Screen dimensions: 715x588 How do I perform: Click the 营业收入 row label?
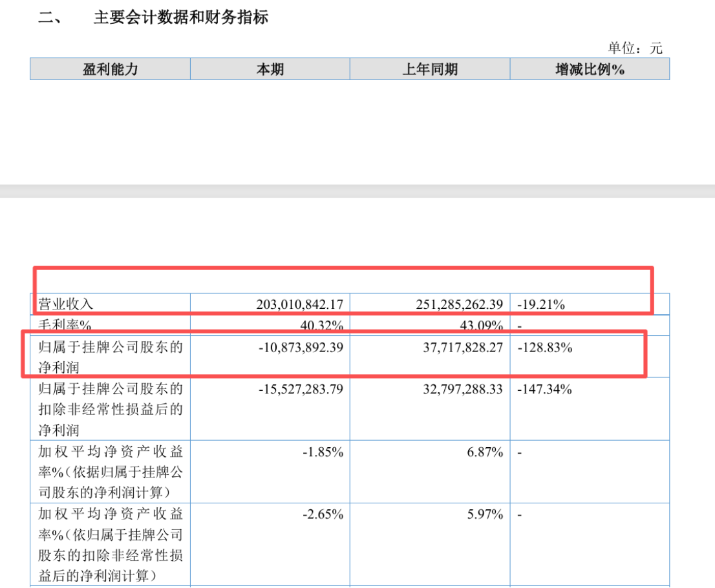[x=66, y=304]
